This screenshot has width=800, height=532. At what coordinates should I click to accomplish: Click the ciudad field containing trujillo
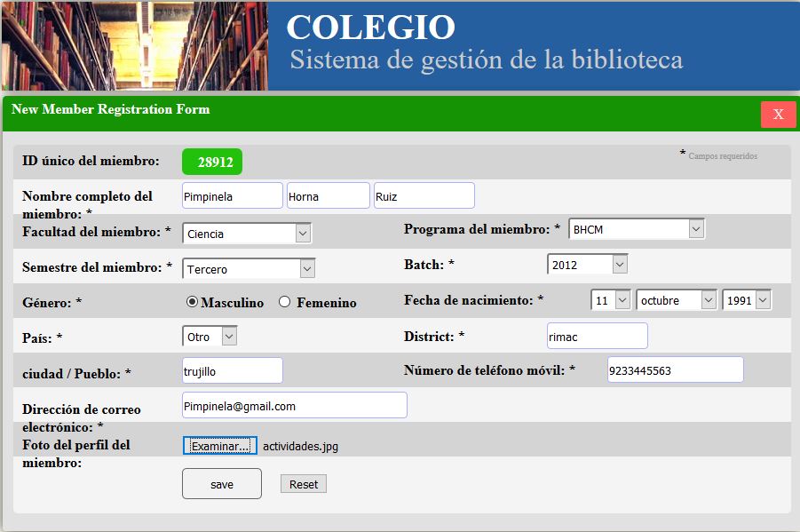[232, 369]
